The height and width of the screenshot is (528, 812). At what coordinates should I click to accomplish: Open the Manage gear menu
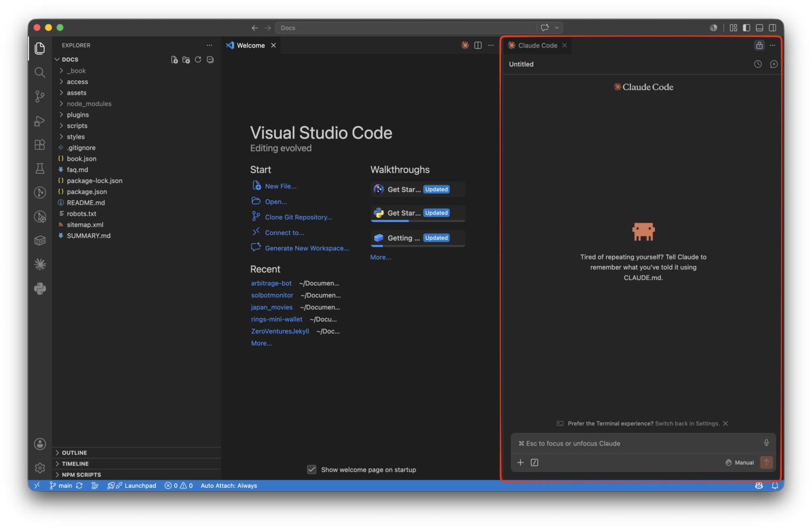pos(40,468)
